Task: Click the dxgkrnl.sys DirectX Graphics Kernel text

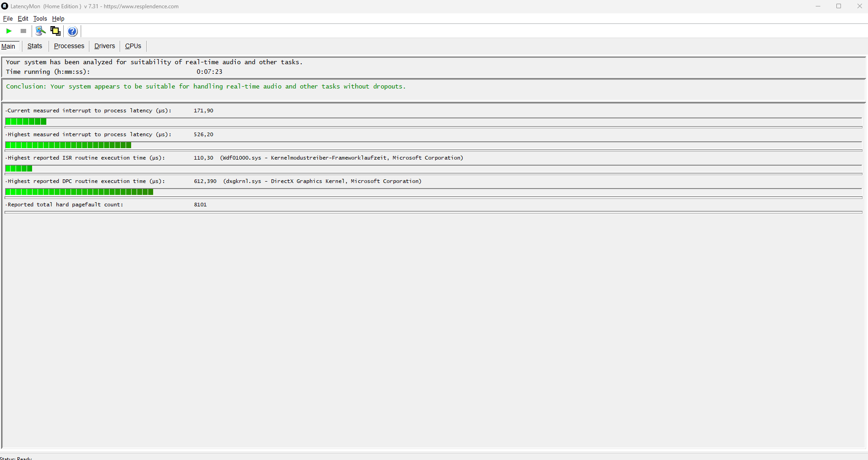Action: 322,182
